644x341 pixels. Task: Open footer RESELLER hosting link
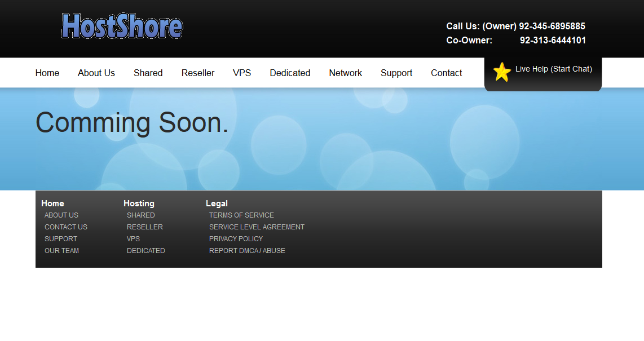pos(145,227)
